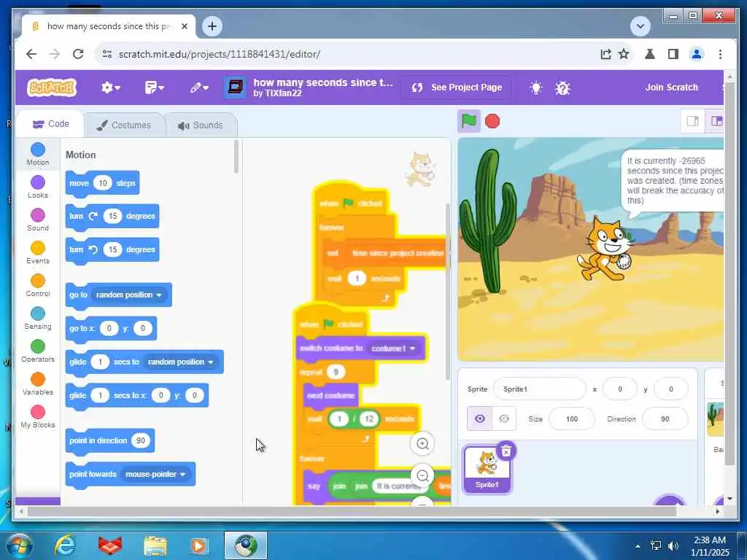Select the Operators block category

pos(38,351)
